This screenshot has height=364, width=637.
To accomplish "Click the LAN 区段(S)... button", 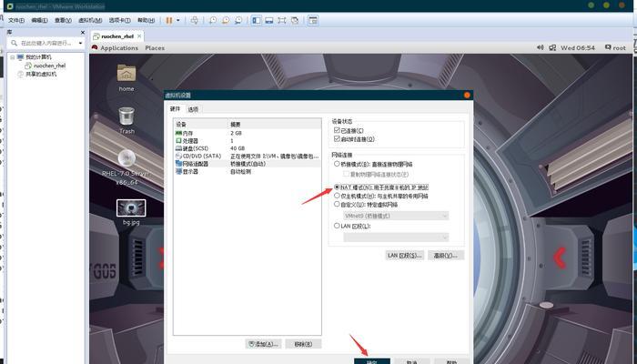I will (405, 255).
